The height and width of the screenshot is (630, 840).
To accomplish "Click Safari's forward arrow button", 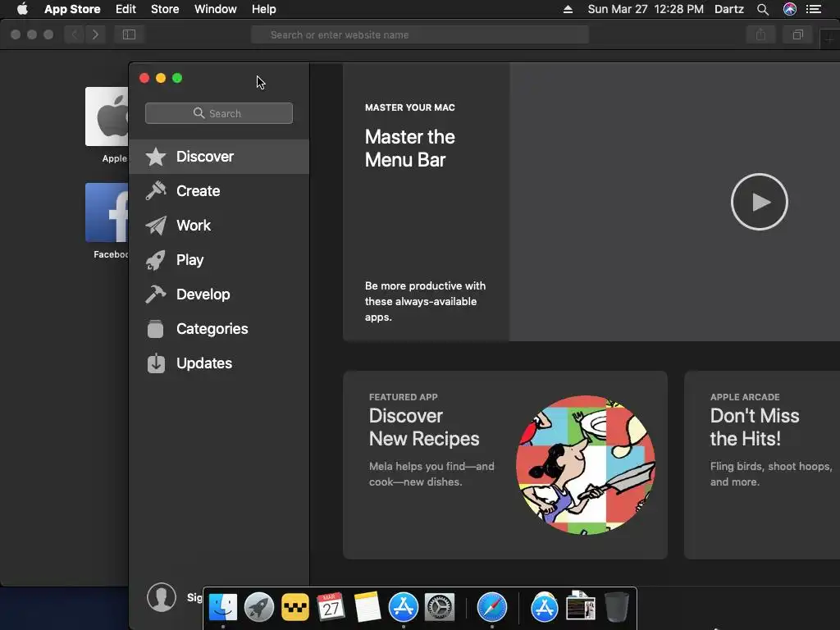I will tap(95, 34).
